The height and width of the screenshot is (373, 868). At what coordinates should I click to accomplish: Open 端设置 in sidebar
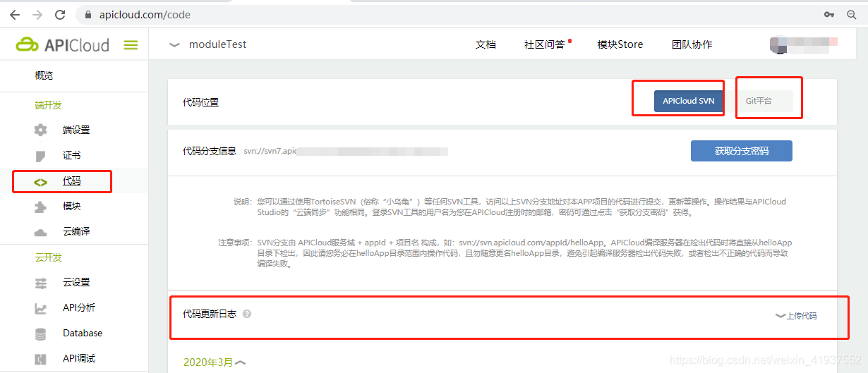point(76,130)
